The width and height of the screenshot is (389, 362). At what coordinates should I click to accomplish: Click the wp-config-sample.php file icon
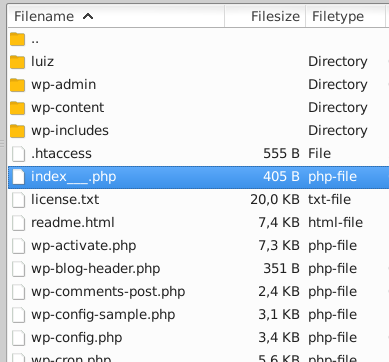[18, 315]
